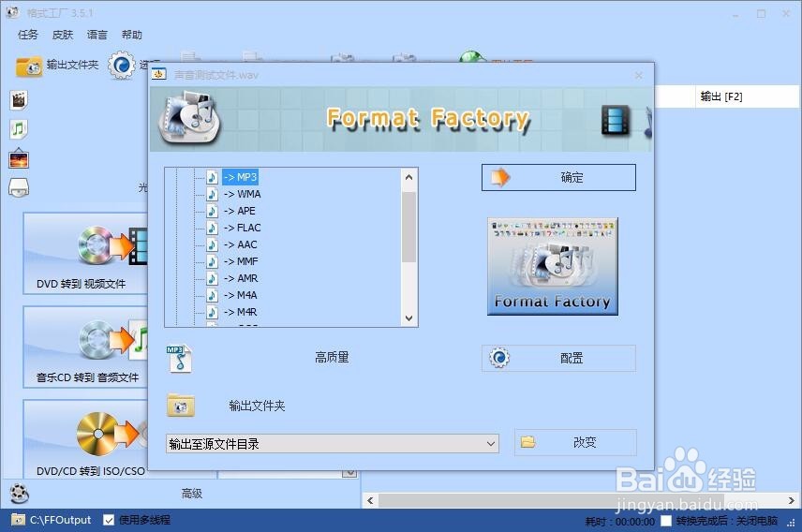802x532 pixels.
Task: Select -> MMF in the format list
Action: (241, 261)
